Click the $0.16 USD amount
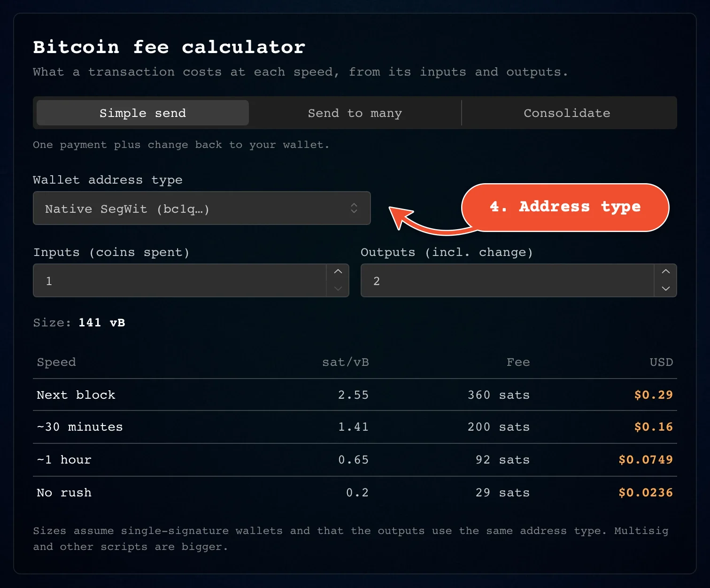 (654, 427)
